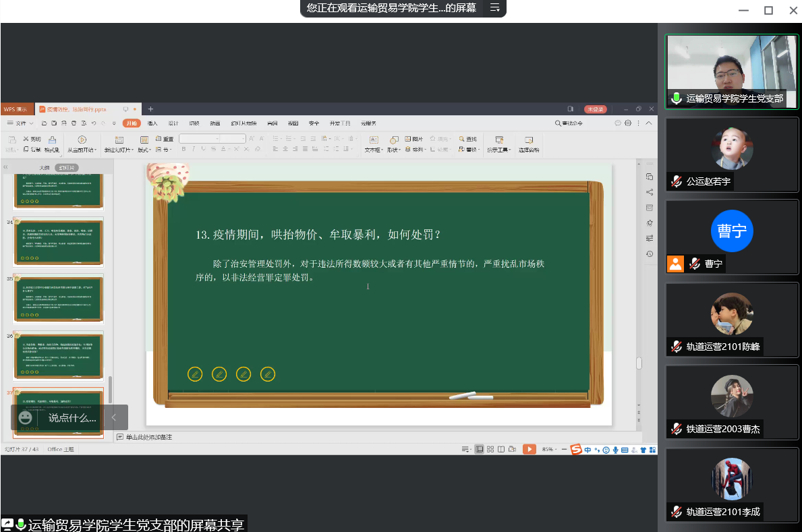Viewport: 802px width, 532px height.
Task: Click the 从当前开始 slideshow play icon
Action: click(x=82, y=140)
